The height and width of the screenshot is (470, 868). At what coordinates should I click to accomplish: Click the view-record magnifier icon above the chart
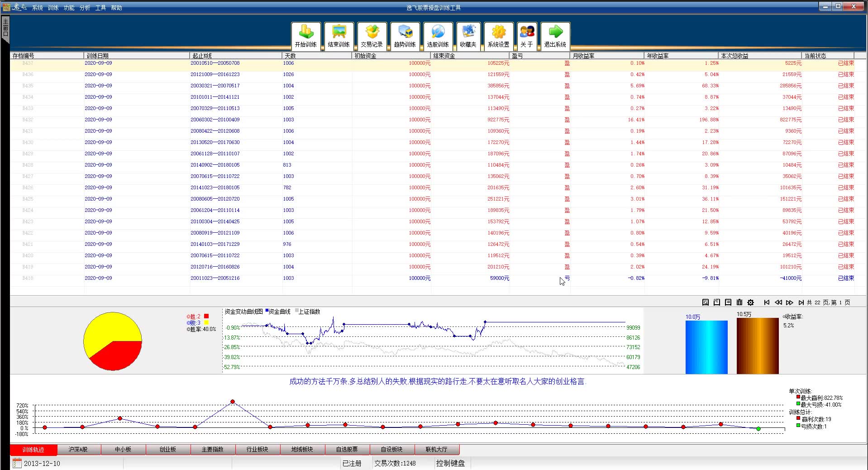(705, 302)
